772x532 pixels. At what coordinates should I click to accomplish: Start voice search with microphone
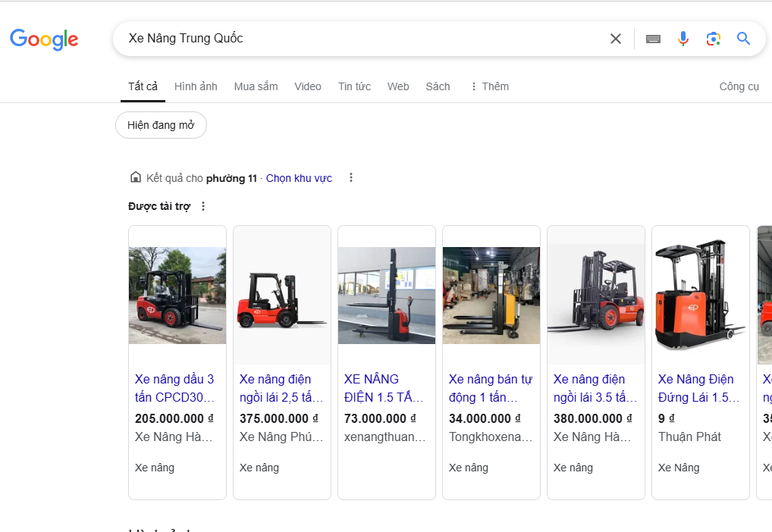683,39
